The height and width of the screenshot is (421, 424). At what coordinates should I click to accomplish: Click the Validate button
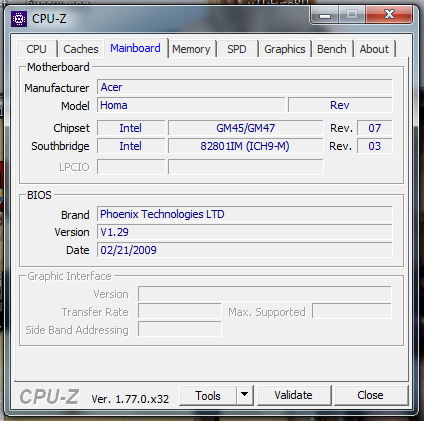tap(294, 395)
